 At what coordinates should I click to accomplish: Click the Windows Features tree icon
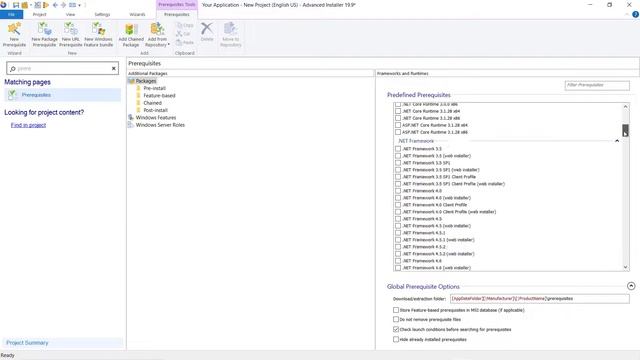pos(131,118)
